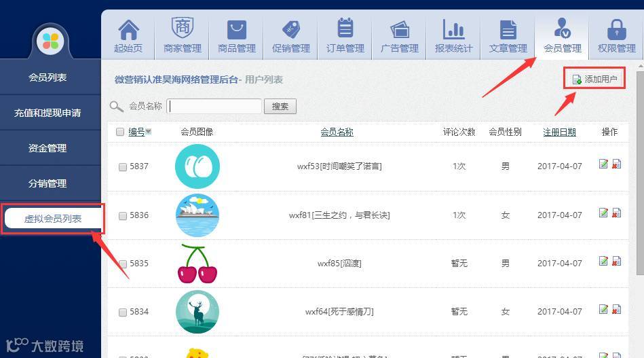Toggle sort arrow next to 编号
This screenshot has width=644, height=358.
click(x=148, y=132)
